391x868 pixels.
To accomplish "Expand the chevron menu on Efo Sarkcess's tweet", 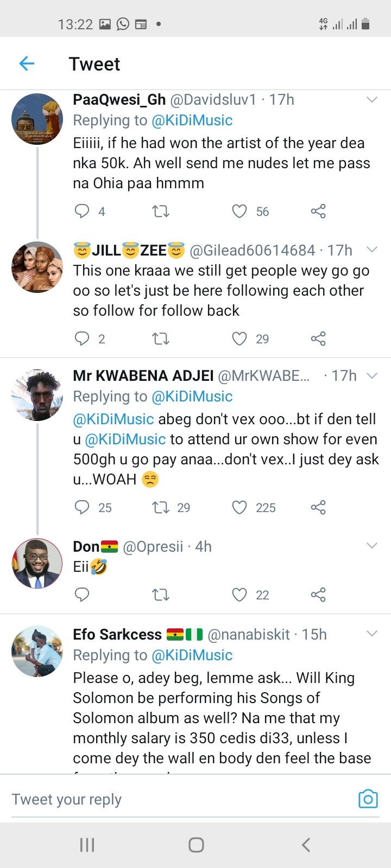I will click(372, 634).
